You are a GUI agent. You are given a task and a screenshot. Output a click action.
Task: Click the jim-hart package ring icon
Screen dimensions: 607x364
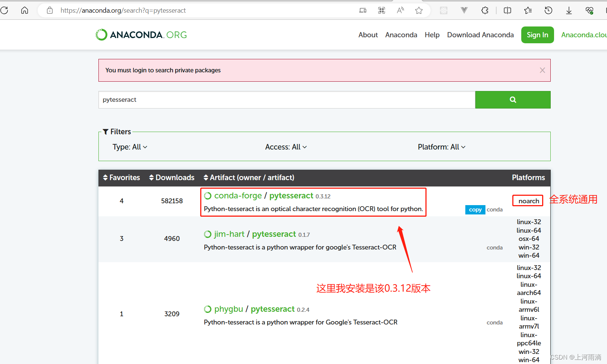coord(208,234)
